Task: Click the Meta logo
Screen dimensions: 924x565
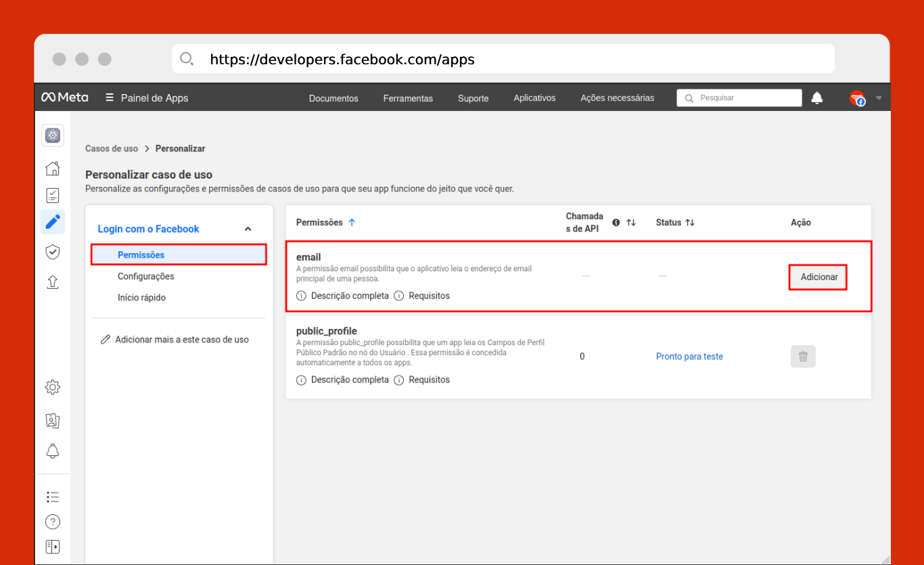Action: click(64, 97)
